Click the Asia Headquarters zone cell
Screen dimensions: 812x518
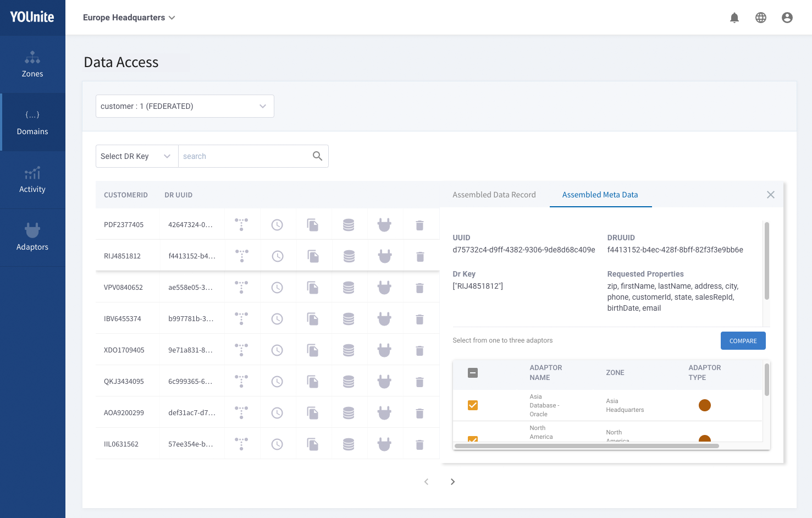pyautogui.click(x=625, y=405)
